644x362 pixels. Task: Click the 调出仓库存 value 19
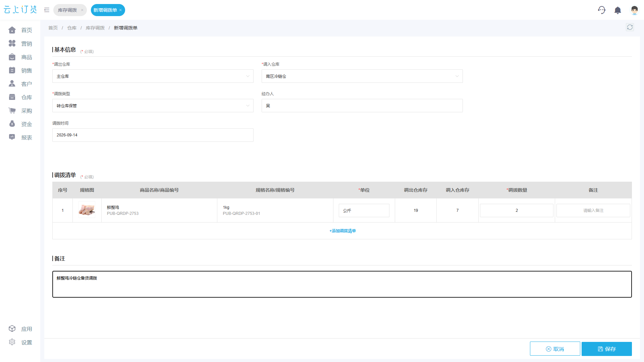click(416, 210)
